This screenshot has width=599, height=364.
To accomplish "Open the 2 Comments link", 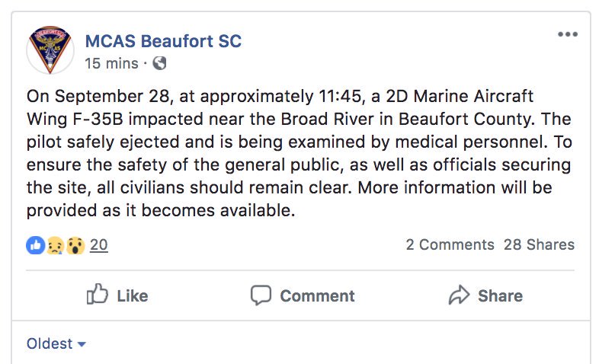I will point(450,244).
